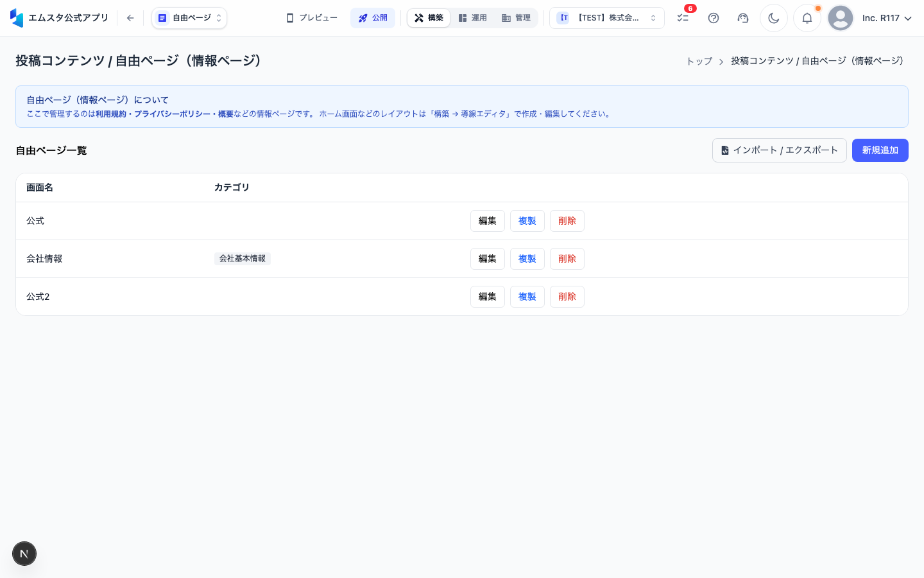Edit the 会社情報 page row
924x578 pixels.
(x=488, y=259)
